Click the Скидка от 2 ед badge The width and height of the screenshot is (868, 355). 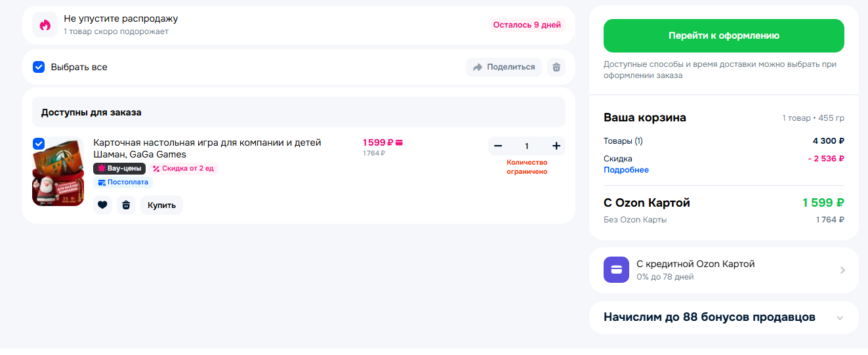coord(183,169)
